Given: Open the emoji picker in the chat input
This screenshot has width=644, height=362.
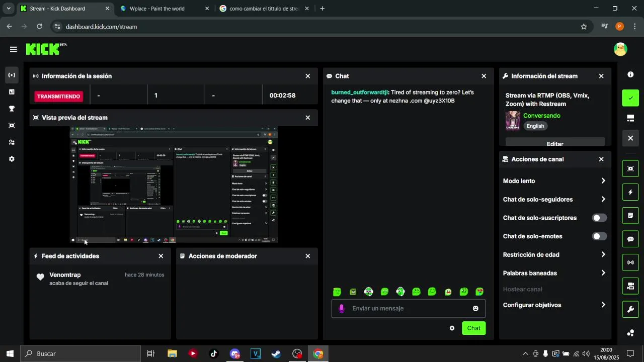Looking at the screenshot, I should [x=475, y=308].
